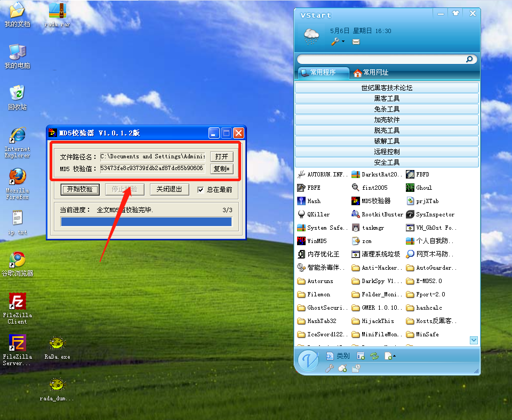Screen dimensions: 512x420
Task: Expand the 世纪黑客技术论坛 category
Action: (x=387, y=87)
